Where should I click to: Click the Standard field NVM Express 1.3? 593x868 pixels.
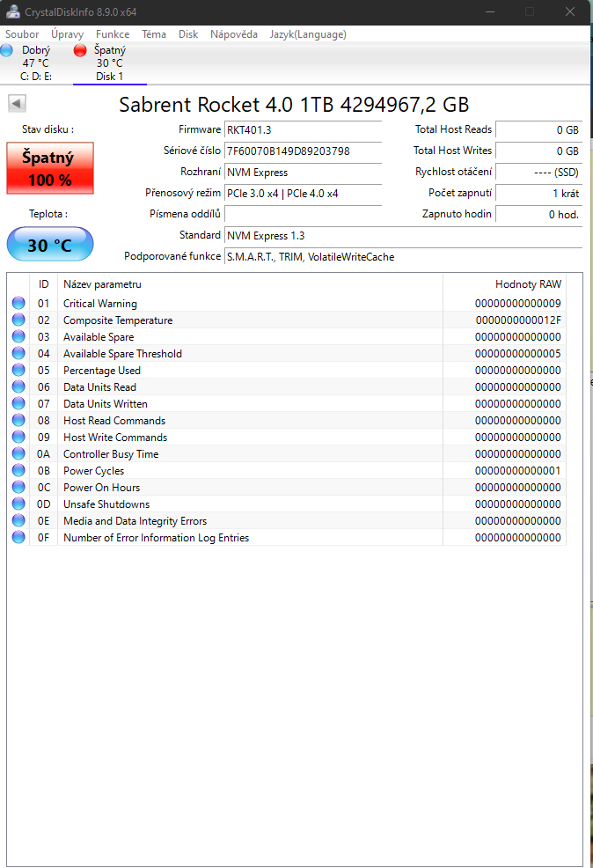click(x=403, y=236)
